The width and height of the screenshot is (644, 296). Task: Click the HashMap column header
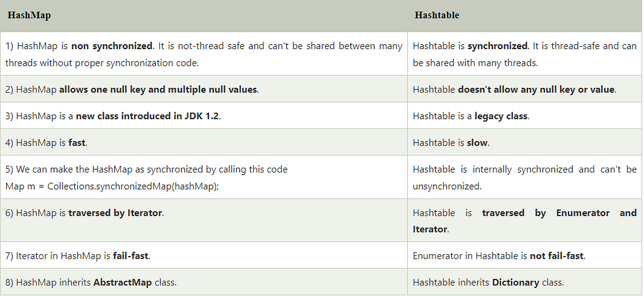pyautogui.click(x=29, y=15)
